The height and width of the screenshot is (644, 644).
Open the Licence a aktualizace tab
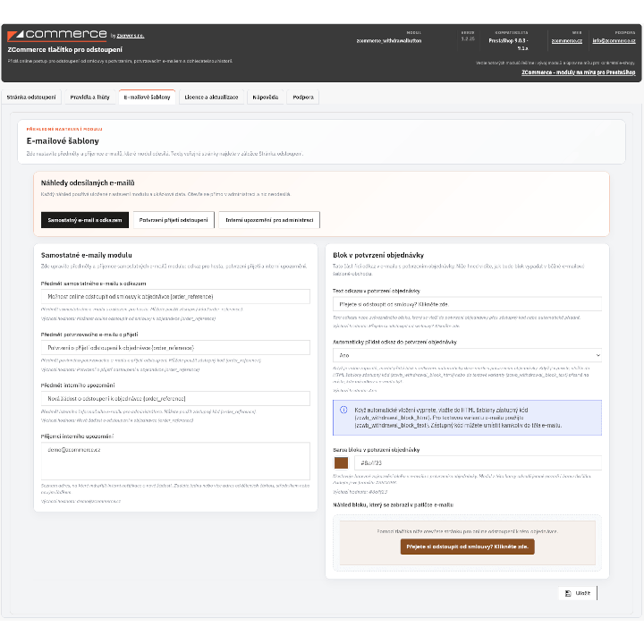click(211, 97)
